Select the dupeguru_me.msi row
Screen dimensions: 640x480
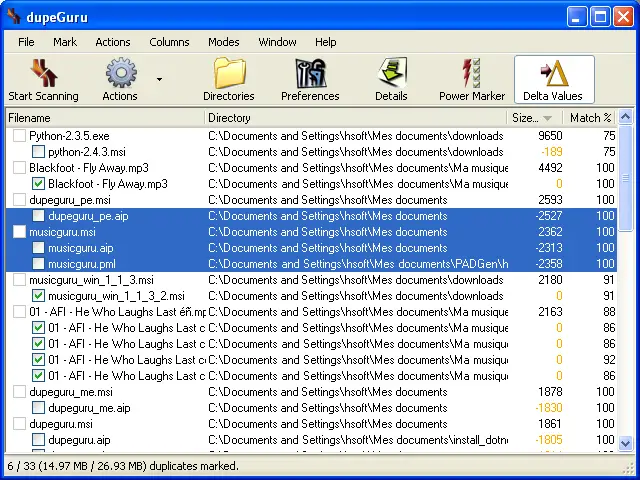[x=311, y=392]
